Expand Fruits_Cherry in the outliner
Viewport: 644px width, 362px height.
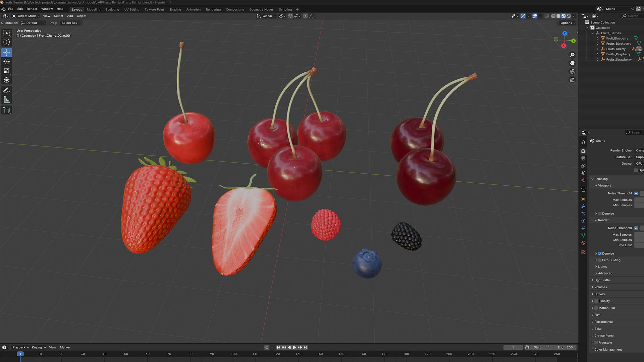pyautogui.click(x=598, y=49)
